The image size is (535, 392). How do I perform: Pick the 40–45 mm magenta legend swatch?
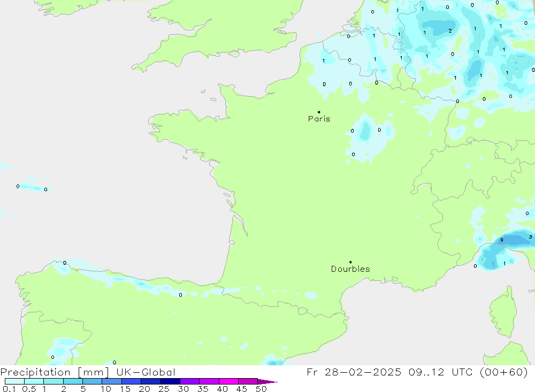point(228,381)
